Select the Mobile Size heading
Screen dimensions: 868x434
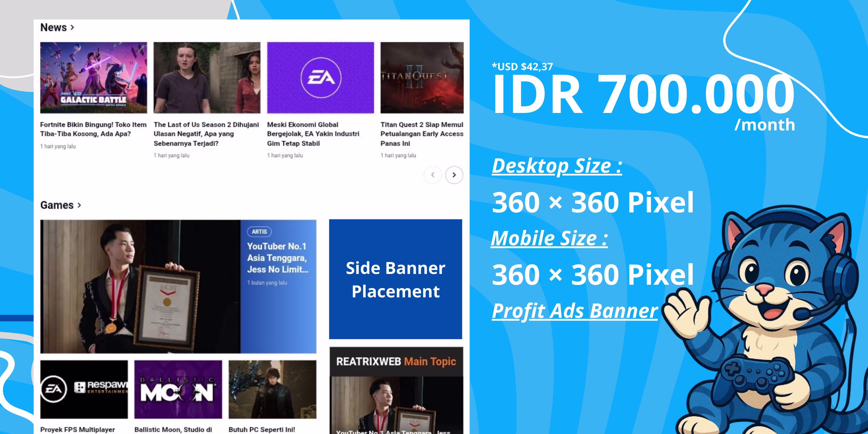tap(549, 239)
